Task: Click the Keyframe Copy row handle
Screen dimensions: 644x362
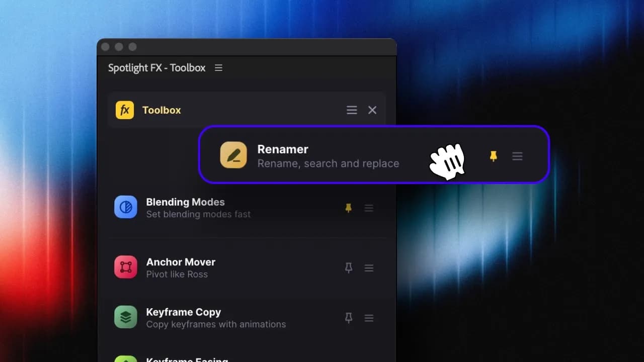Action: tap(369, 318)
